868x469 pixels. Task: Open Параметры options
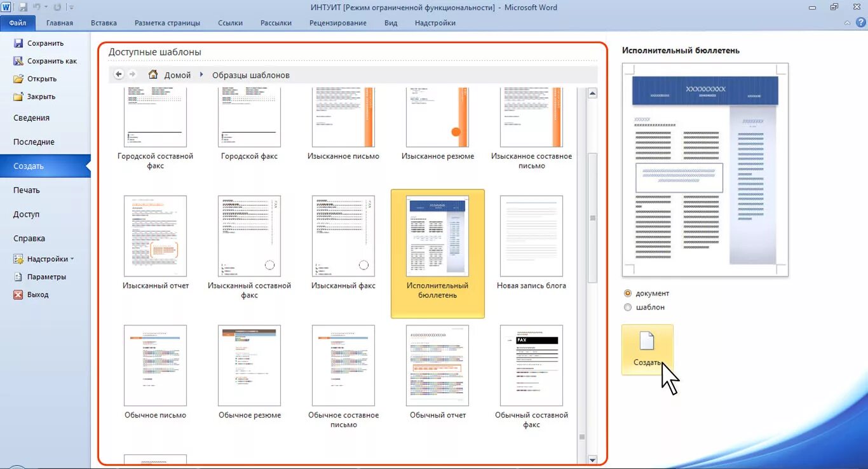(x=39, y=277)
